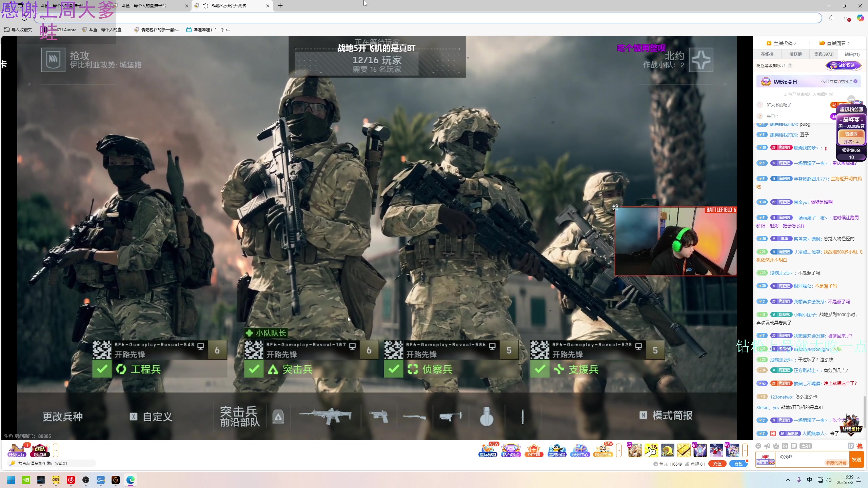Open browser favorites star icon
The height and width of the screenshot is (488, 868).
coord(831,18)
